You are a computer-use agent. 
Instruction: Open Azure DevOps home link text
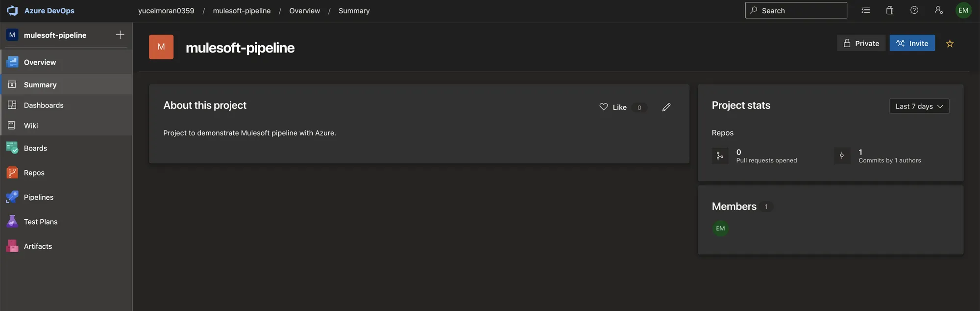click(49, 10)
